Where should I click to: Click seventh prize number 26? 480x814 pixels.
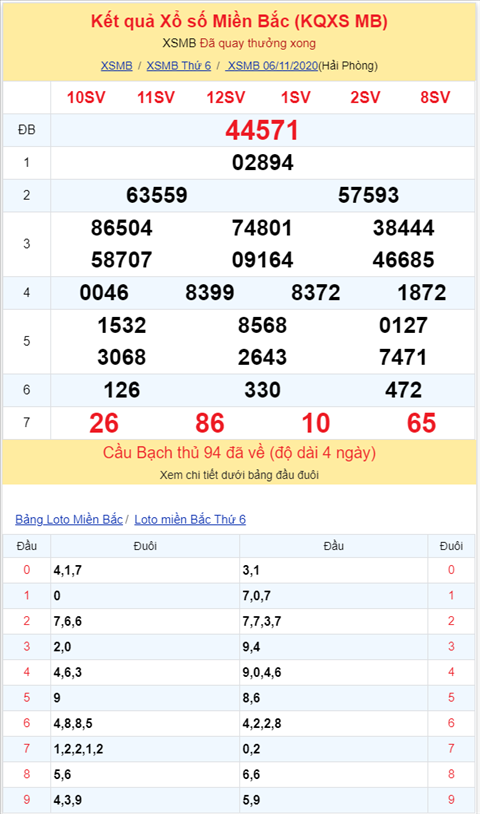point(104,423)
